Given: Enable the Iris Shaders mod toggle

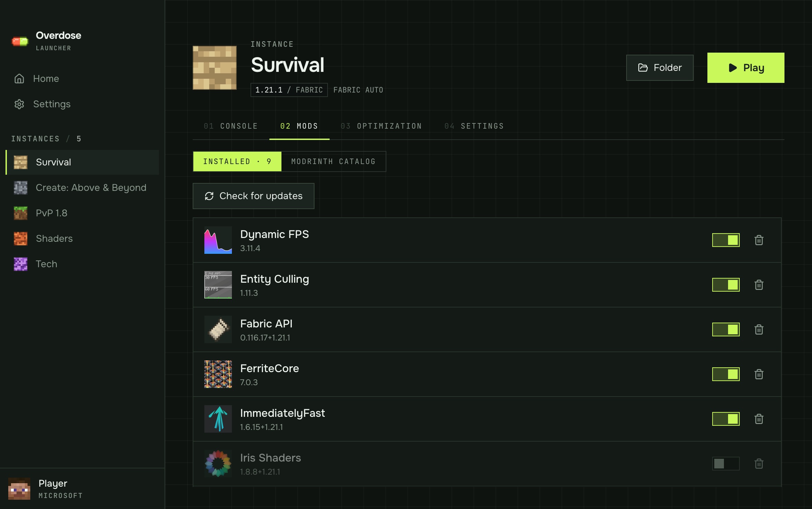Looking at the screenshot, I should 726,464.
